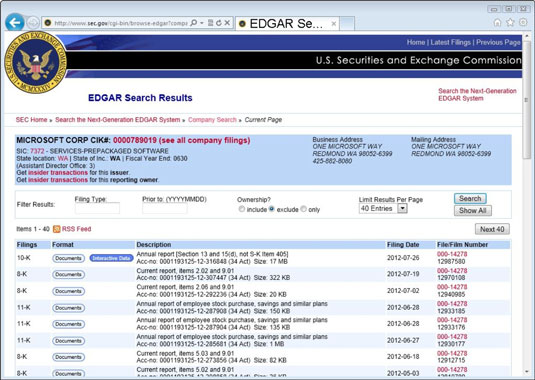Refresh the page with the reload icon
The width and height of the screenshot is (535, 380).
pos(219,23)
